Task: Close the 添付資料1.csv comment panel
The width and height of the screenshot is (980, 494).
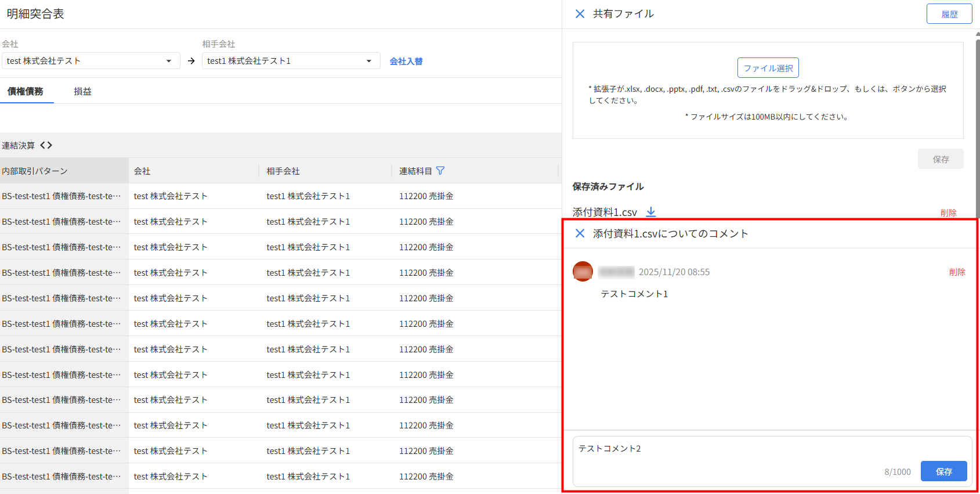Action: 580,233
